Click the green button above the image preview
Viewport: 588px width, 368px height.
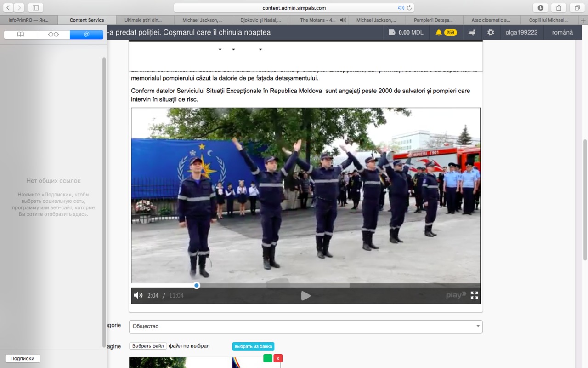click(268, 358)
